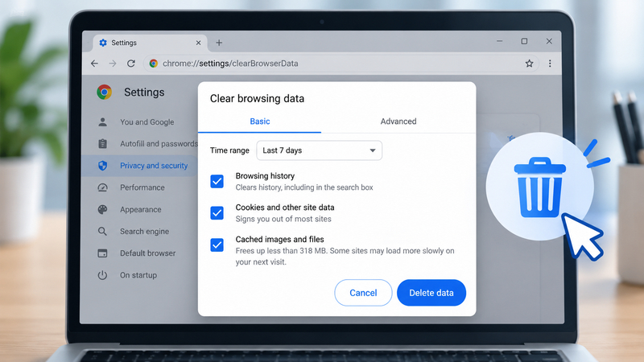
Task: Click 'Signs you out of most sites' text
Action: coord(283,219)
